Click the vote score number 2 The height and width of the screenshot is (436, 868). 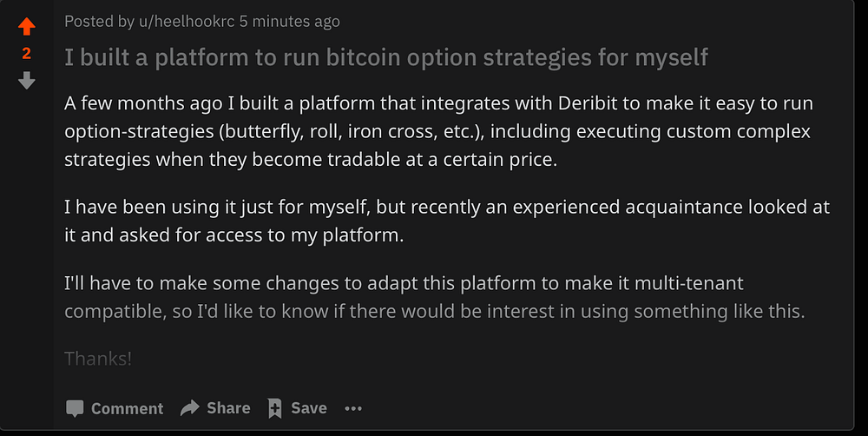point(27,54)
